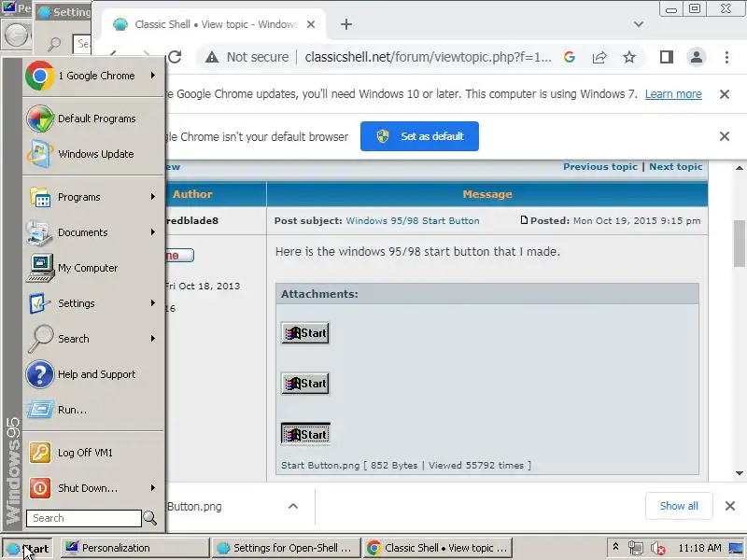The height and width of the screenshot is (560, 747).
Task: Open the Previous topic link
Action: (x=600, y=167)
